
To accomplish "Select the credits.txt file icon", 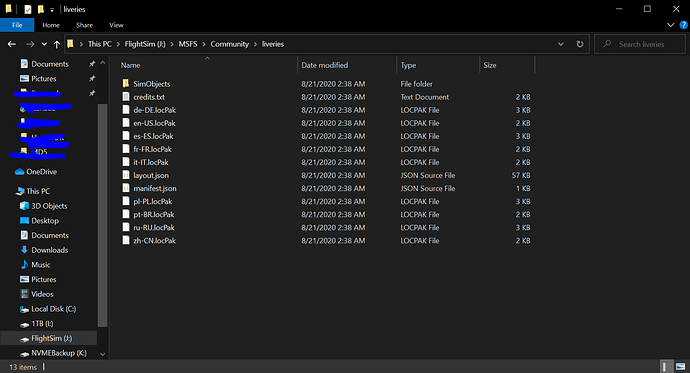I will 126,97.
